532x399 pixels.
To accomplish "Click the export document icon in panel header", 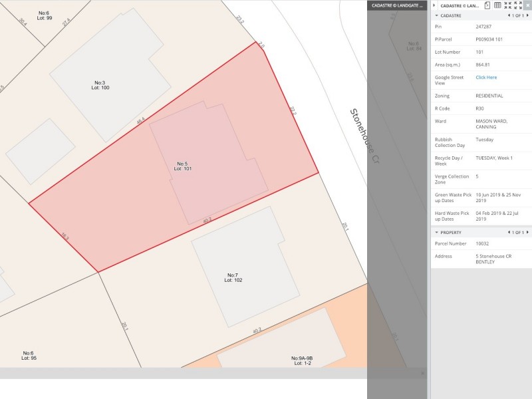I will [487, 5].
